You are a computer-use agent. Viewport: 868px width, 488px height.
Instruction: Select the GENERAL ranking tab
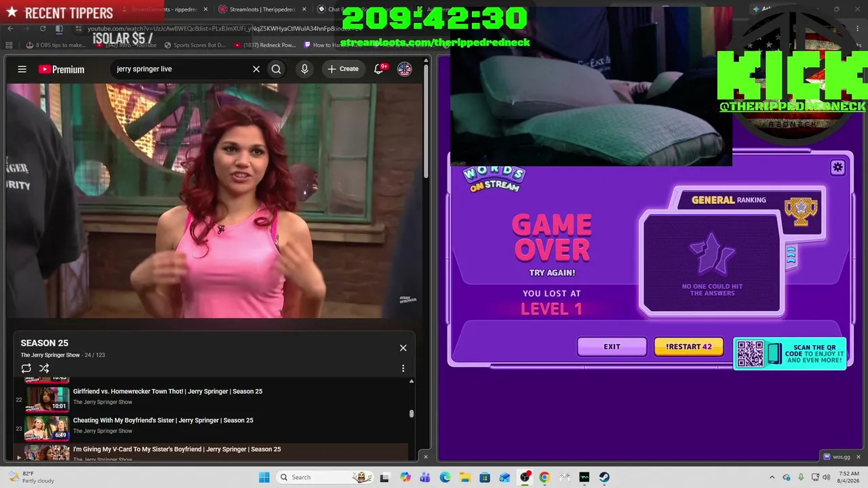pyautogui.click(x=729, y=200)
